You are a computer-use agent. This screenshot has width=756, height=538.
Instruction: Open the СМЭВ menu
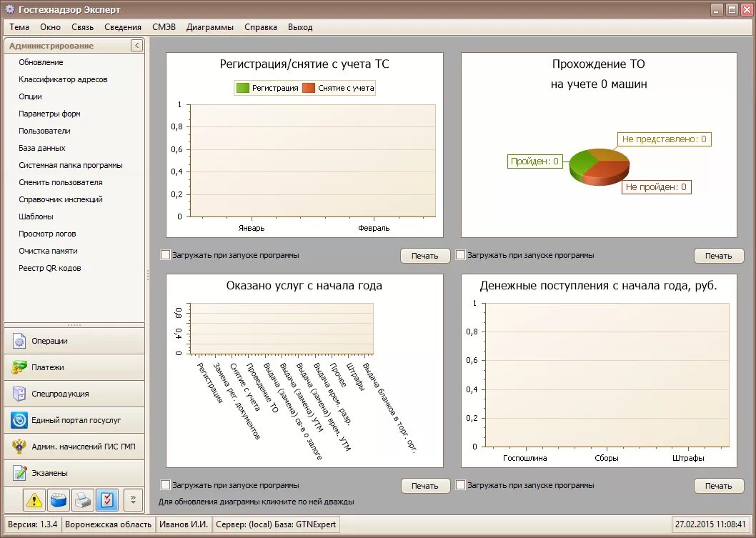pyautogui.click(x=164, y=27)
